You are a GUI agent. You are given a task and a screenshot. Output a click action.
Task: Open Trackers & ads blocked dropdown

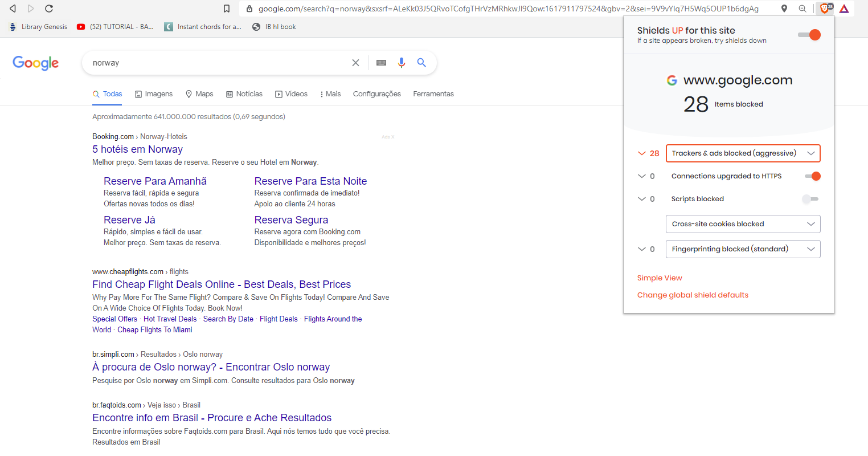tap(743, 153)
